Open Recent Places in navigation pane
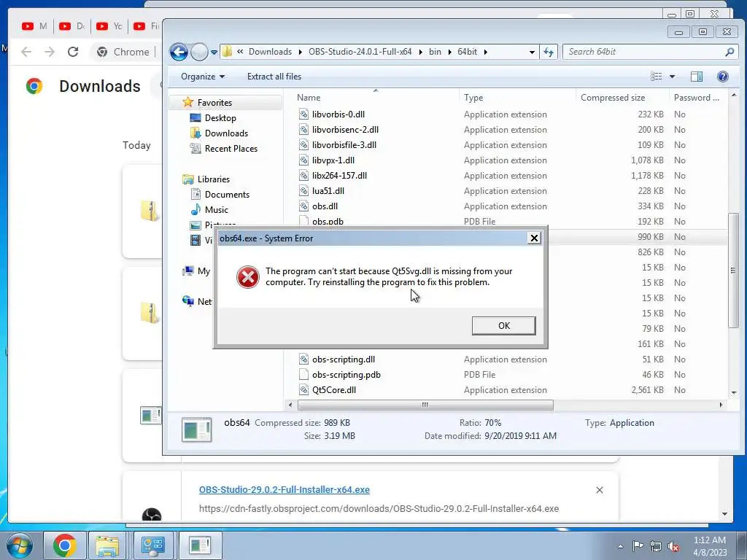 231,148
